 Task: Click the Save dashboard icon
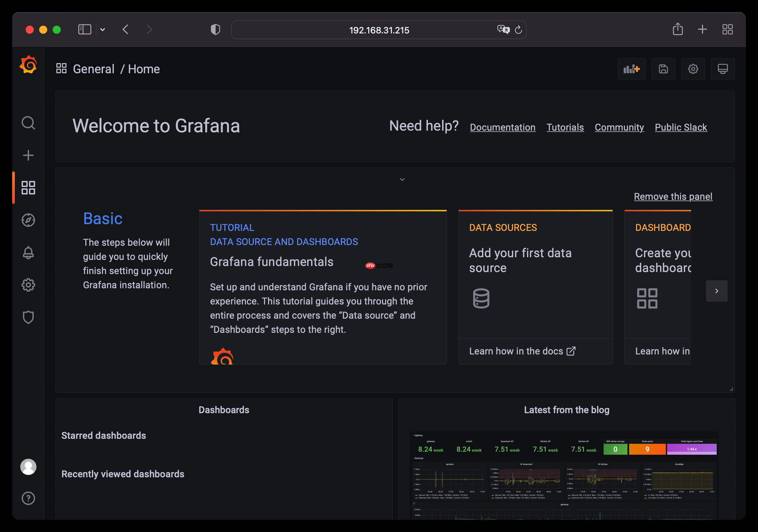click(x=663, y=69)
